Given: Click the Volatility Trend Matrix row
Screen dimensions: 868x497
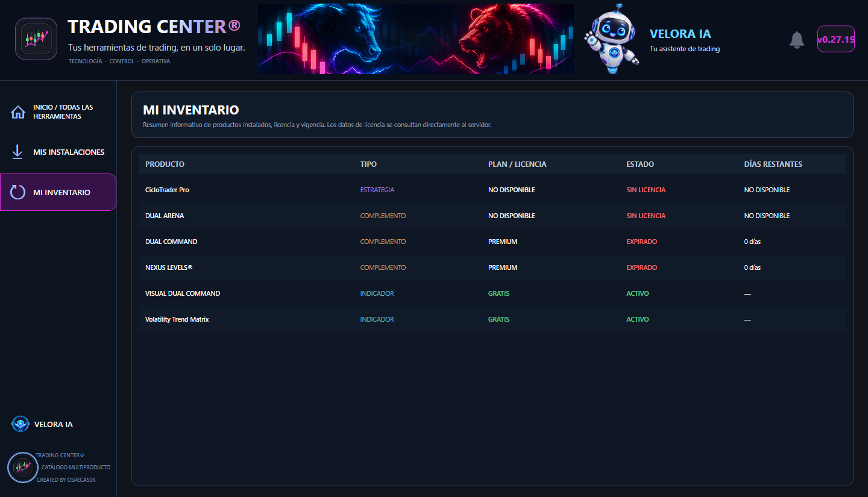Looking at the screenshot, I should [492, 319].
